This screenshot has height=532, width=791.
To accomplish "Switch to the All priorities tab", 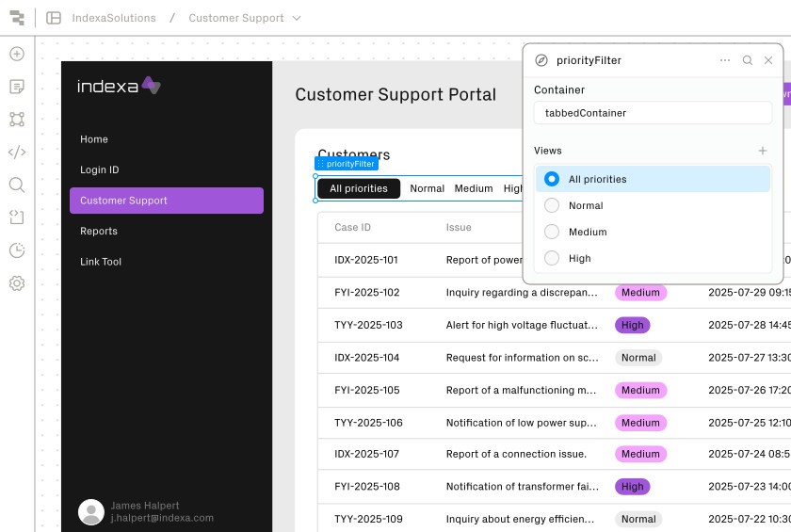I will point(359,188).
